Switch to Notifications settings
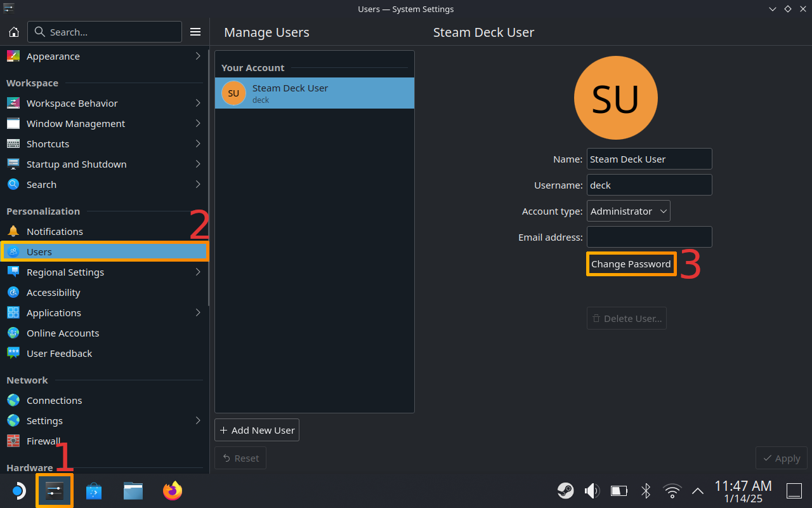 pos(55,231)
